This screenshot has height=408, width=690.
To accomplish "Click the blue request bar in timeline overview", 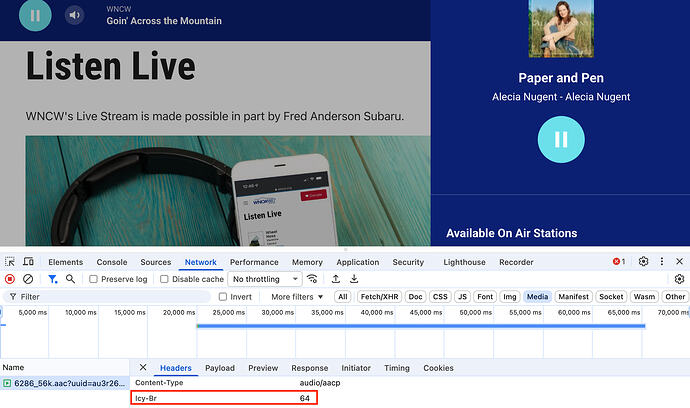I will click(421, 326).
